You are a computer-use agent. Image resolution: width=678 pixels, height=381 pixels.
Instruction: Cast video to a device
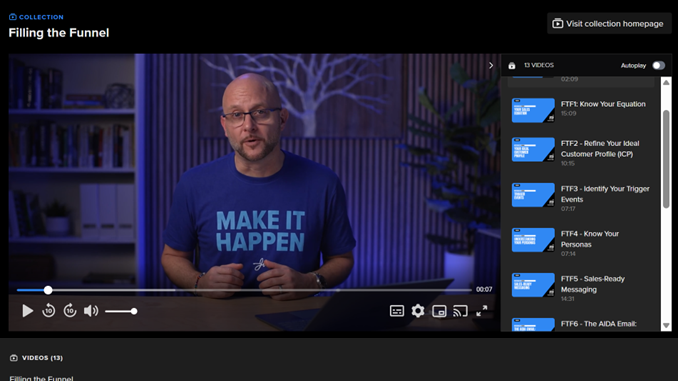pos(460,311)
